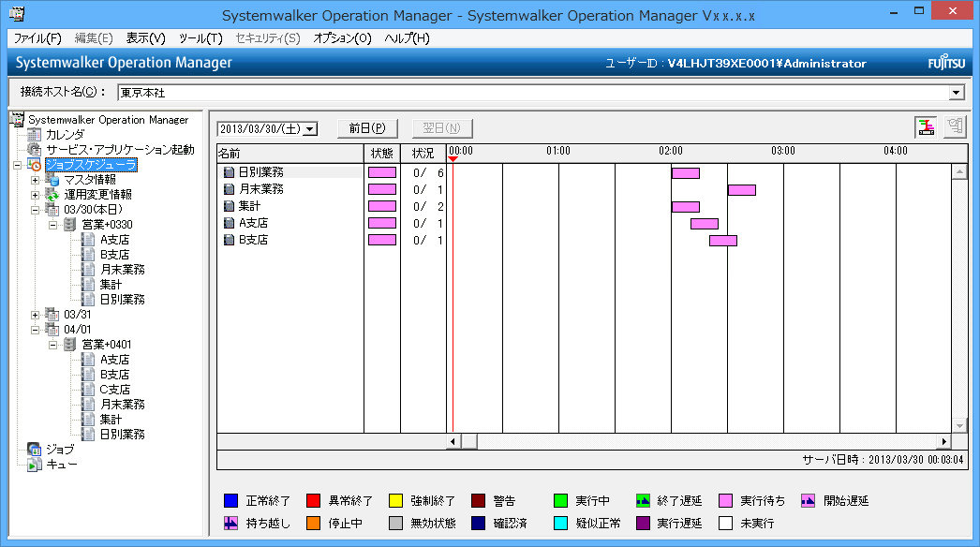Open the date picker dropdown 2013/03/30
This screenshot has height=547, width=980.
coord(310,129)
